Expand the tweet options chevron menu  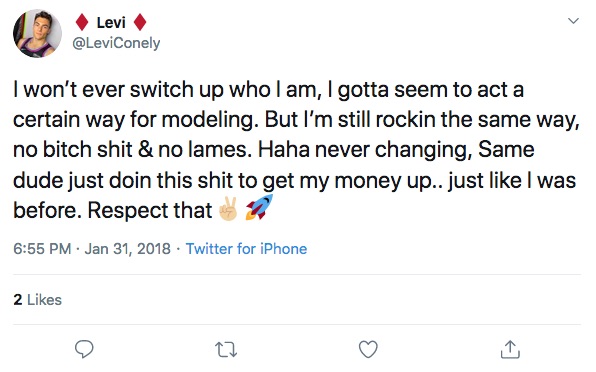tap(573, 21)
